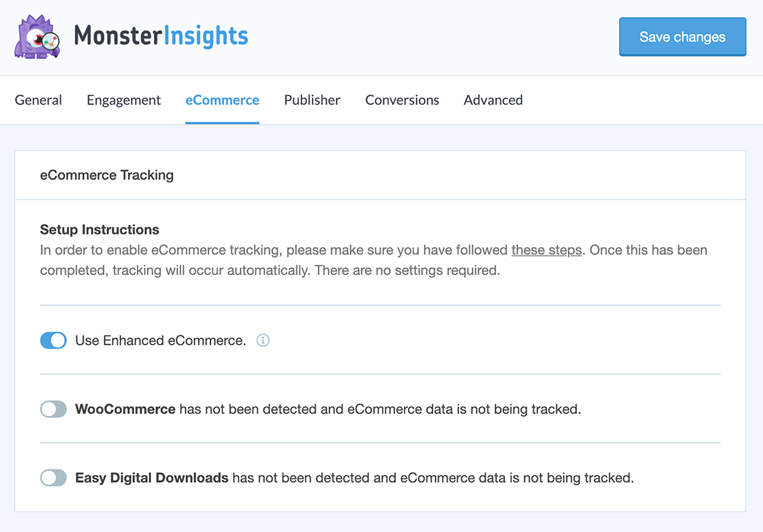This screenshot has width=763, height=532.
Task: Switch to the Advanced tab
Action: (x=493, y=100)
